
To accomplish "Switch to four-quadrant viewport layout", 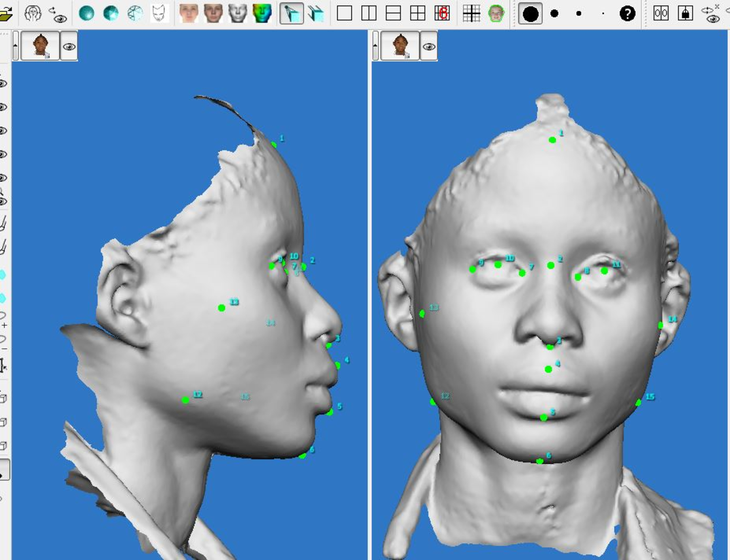I will coord(417,13).
